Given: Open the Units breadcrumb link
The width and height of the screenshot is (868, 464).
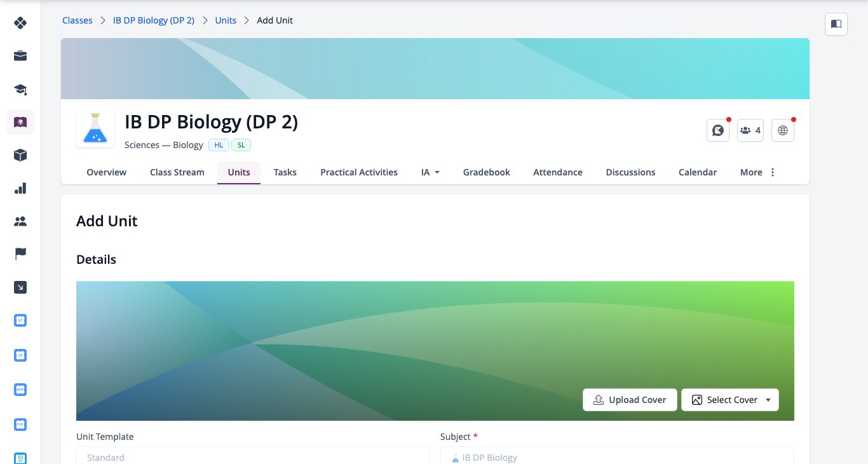Looking at the screenshot, I should pyautogui.click(x=226, y=20).
